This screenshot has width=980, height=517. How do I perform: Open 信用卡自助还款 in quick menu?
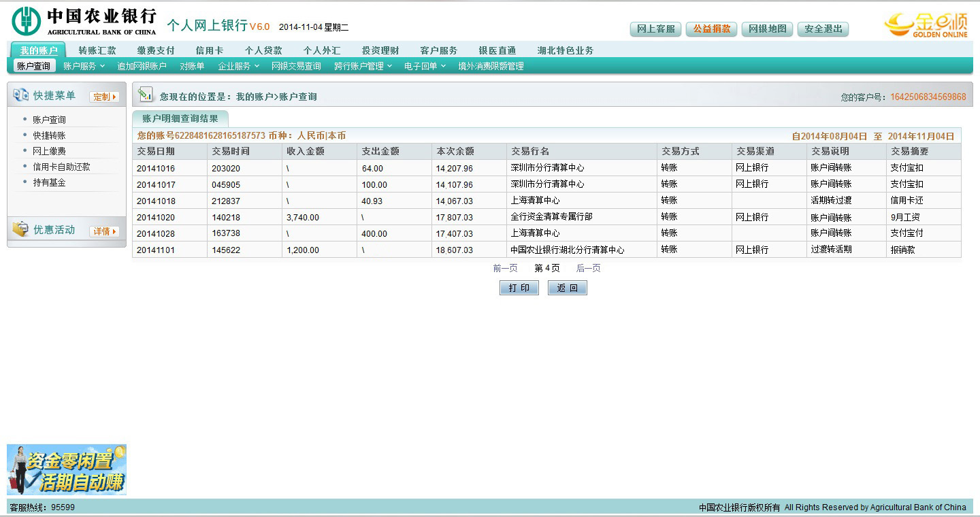pos(61,167)
